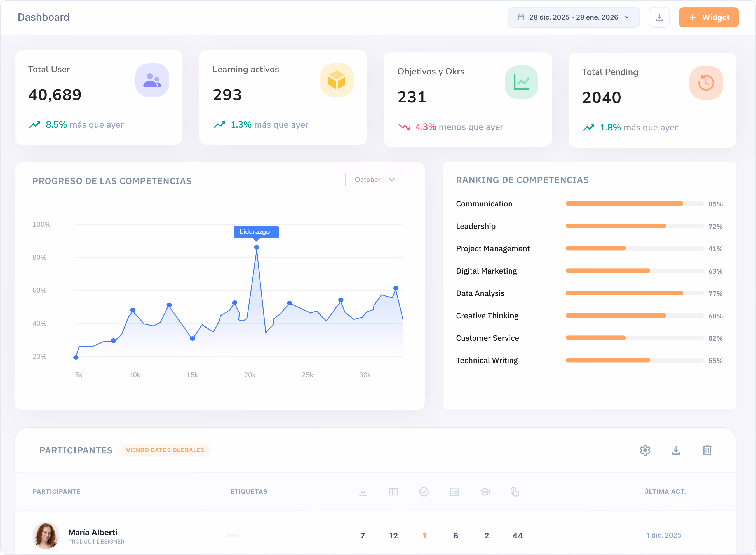This screenshot has height=555, width=756.
Task: Click the Learning activos cube icon
Action: (337, 80)
